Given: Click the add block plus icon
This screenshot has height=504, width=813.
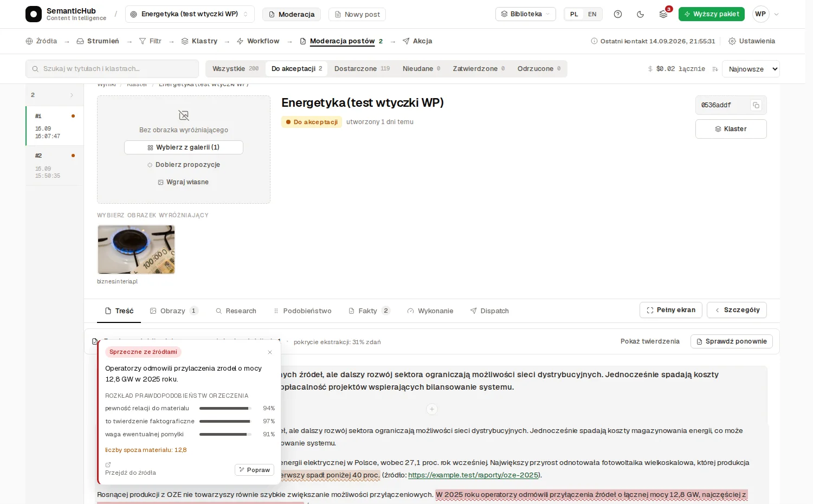Looking at the screenshot, I should (x=432, y=409).
